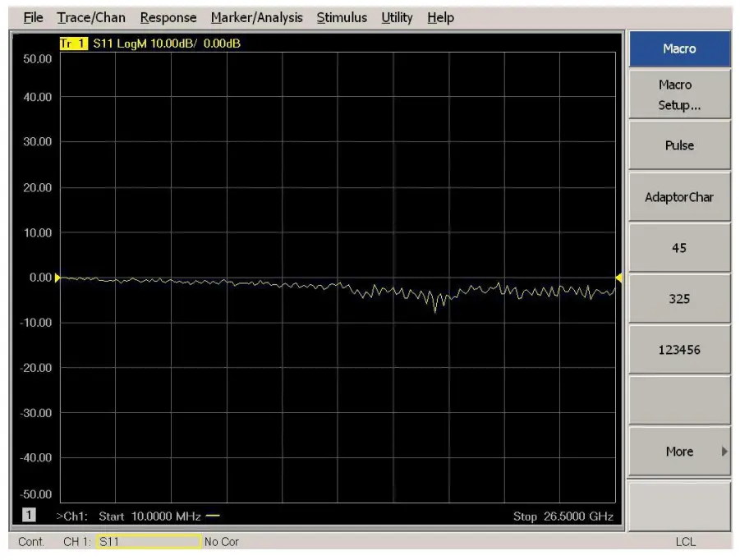This screenshot has width=740, height=560.
Task: Launch the AdaptorChar macro
Action: (679, 198)
